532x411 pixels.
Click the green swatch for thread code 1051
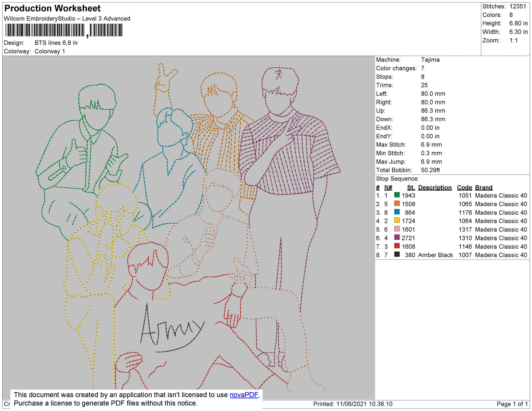[x=397, y=195]
